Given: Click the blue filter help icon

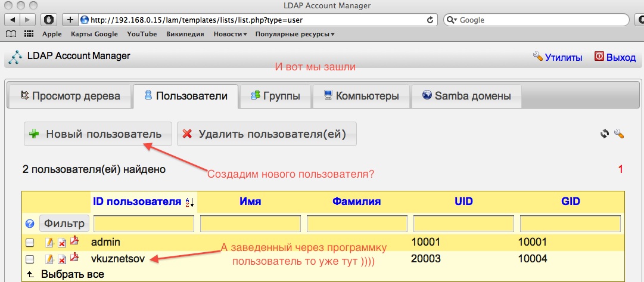Looking at the screenshot, I should (29, 224).
